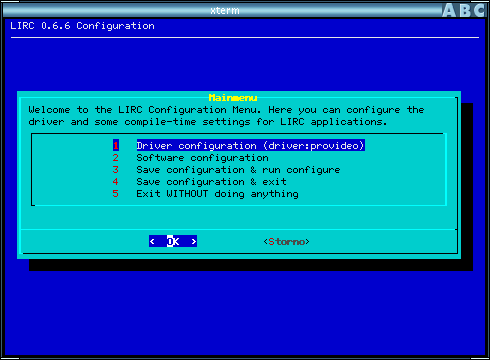Click the yellow Mainmenu dialog title
490x360 pixels.
pyautogui.click(x=233, y=98)
